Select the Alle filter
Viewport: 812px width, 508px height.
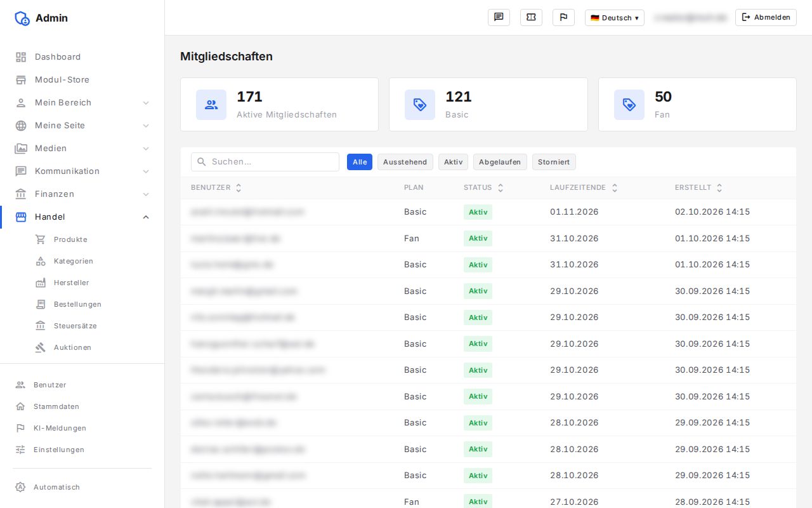tap(360, 162)
